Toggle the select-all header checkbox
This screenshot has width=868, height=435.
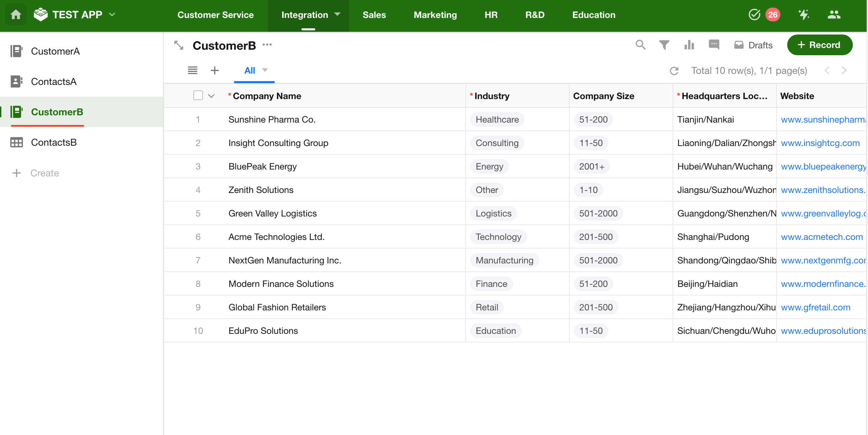tap(198, 96)
